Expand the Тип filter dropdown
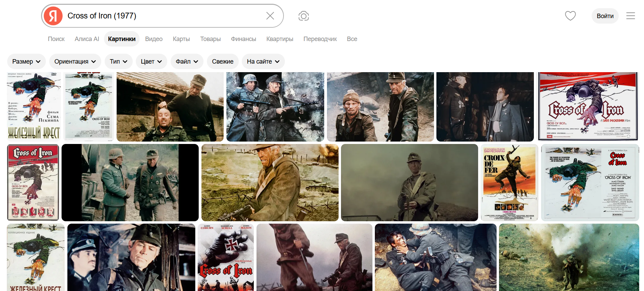 [x=119, y=62]
